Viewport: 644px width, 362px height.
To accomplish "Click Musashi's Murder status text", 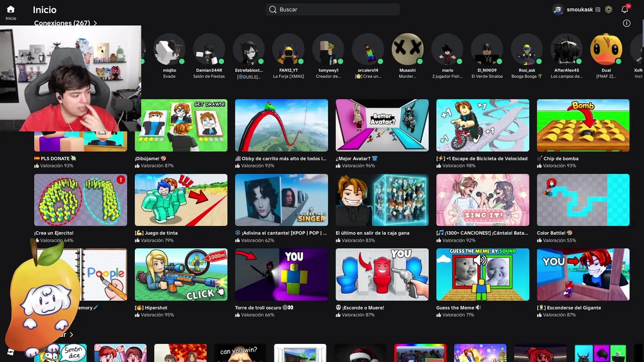I will (408, 76).
